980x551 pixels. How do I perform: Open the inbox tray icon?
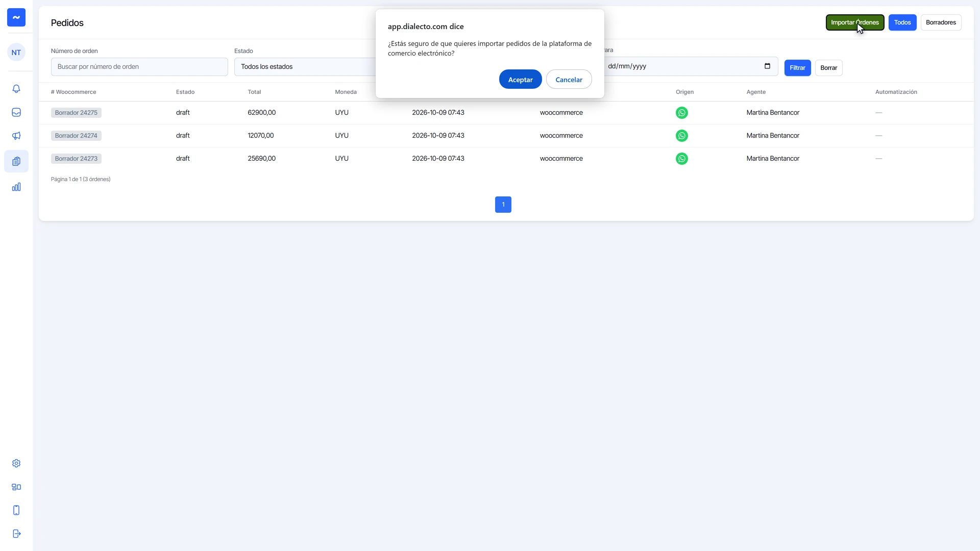[x=16, y=112]
